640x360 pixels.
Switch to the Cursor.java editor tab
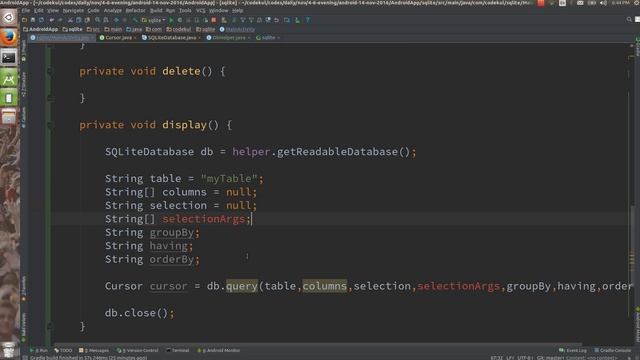click(118, 38)
